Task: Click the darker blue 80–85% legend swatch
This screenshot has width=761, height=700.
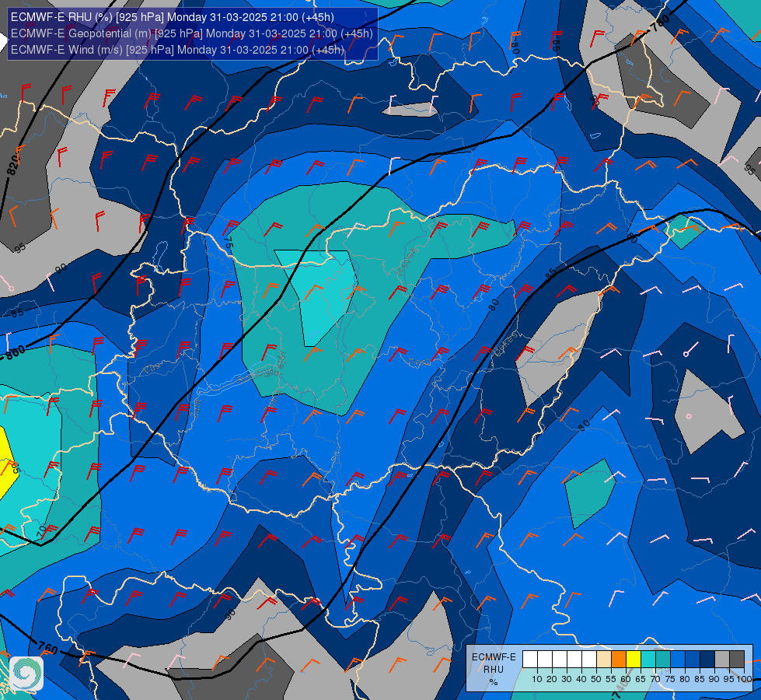Action: (693, 659)
